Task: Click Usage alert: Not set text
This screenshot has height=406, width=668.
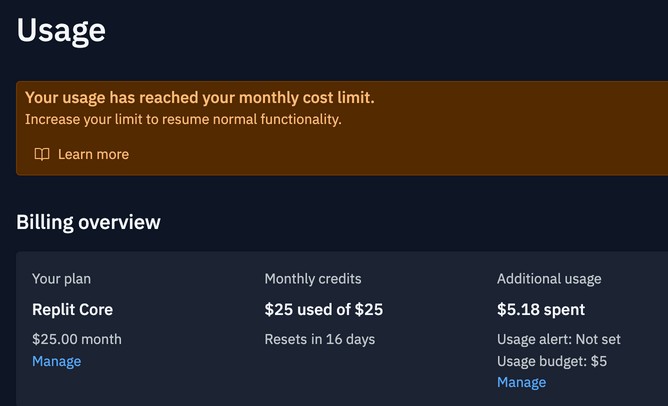Action: pyautogui.click(x=559, y=339)
